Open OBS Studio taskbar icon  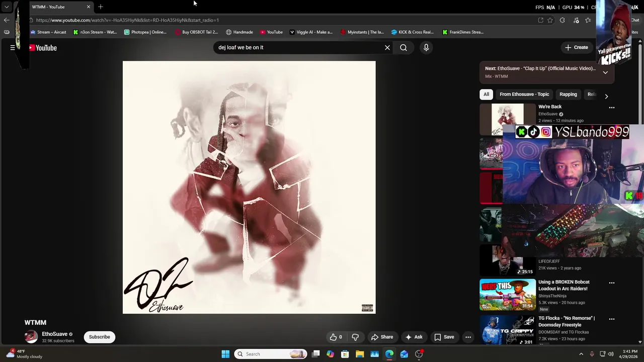[419, 354]
